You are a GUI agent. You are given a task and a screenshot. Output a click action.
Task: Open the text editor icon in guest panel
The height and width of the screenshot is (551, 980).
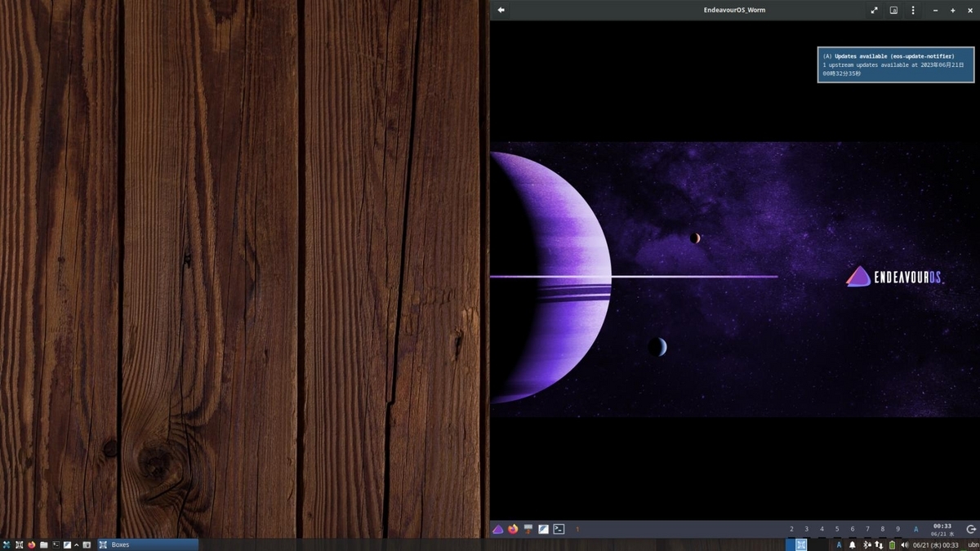543,529
